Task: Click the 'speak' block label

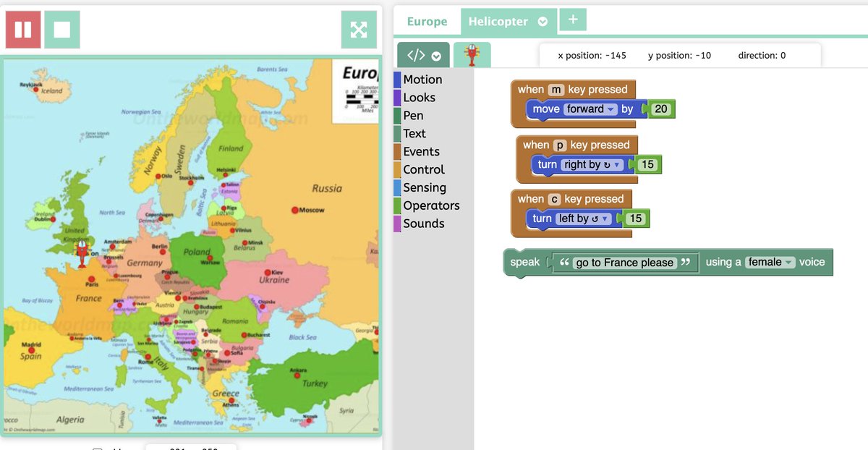Action: click(x=525, y=263)
